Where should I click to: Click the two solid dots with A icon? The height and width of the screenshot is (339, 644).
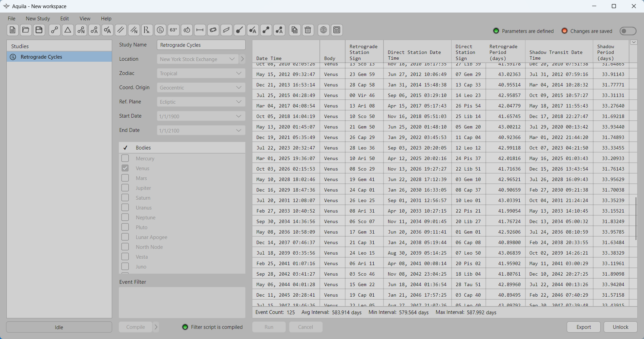tap(279, 30)
